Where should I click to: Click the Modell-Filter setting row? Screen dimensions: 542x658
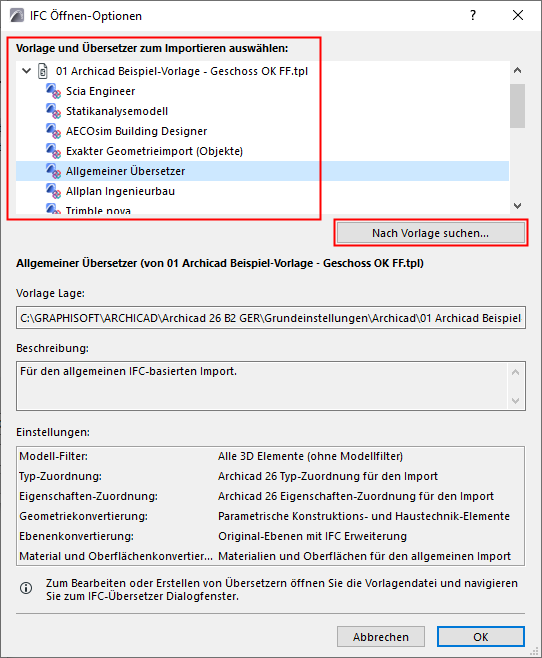(x=271, y=456)
